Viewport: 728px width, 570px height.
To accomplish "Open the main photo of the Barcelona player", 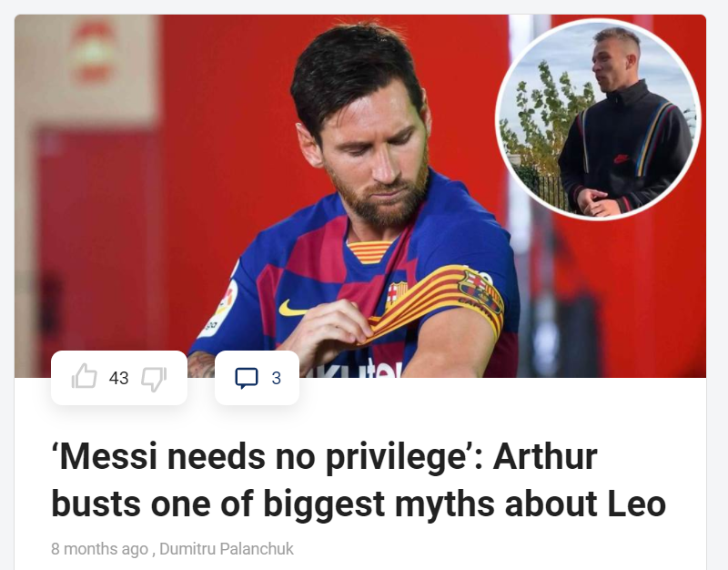I will [360, 196].
